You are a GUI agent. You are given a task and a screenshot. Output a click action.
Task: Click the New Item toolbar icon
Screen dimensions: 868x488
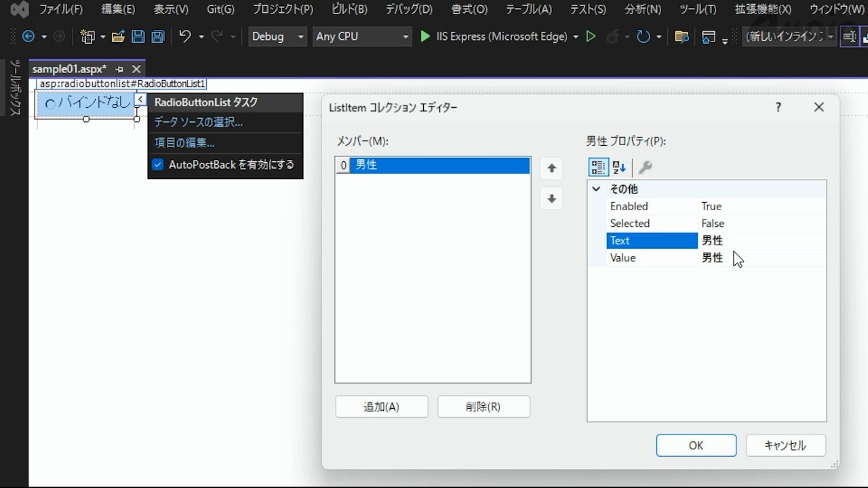point(87,37)
